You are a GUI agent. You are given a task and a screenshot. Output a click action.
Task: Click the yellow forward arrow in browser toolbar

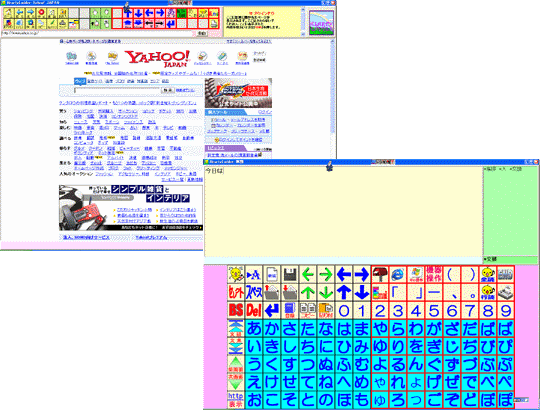coord(30,13)
